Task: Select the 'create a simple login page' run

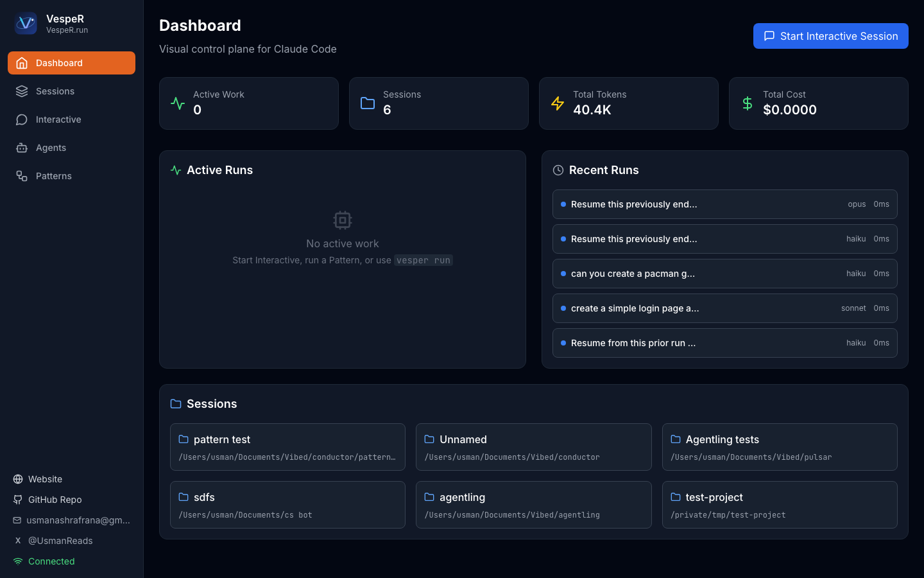Action: [725, 308]
